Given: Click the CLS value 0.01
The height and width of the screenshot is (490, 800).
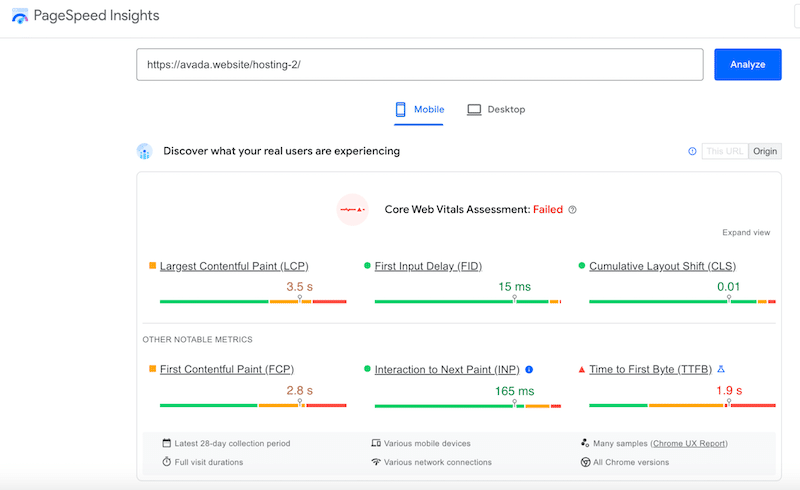Looking at the screenshot, I should [x=729, y=287].
